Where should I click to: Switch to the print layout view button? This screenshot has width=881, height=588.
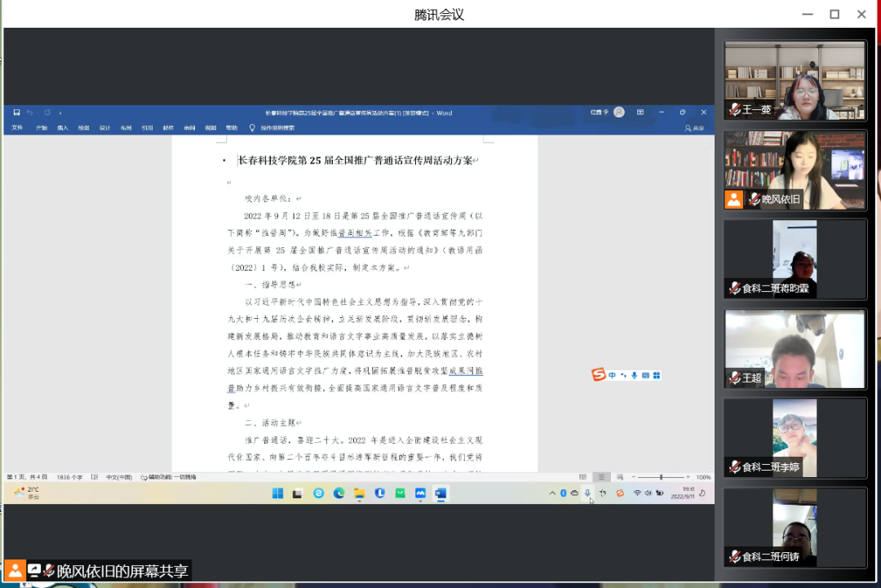[x=601, y=477]
